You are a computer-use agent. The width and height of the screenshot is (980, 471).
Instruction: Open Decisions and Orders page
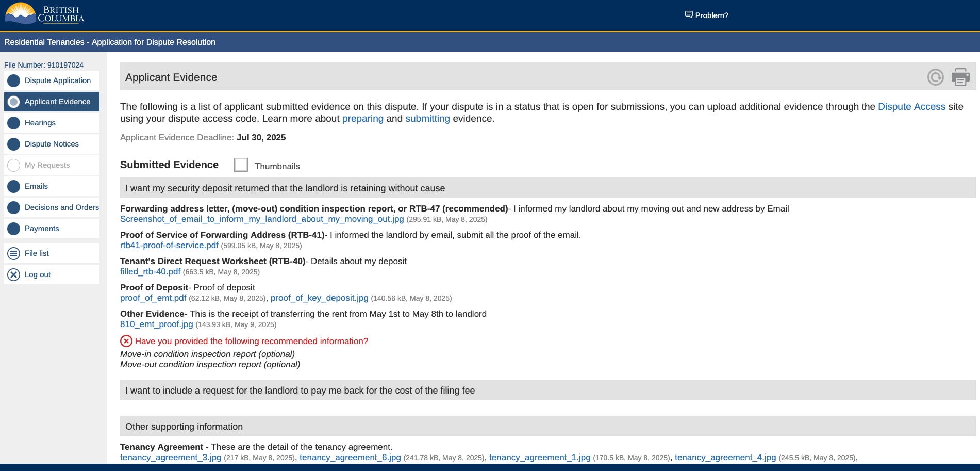click(x=61, y=207)
